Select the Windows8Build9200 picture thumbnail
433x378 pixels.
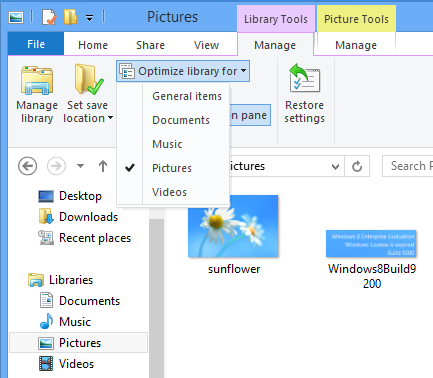click(x=371, y=244)
